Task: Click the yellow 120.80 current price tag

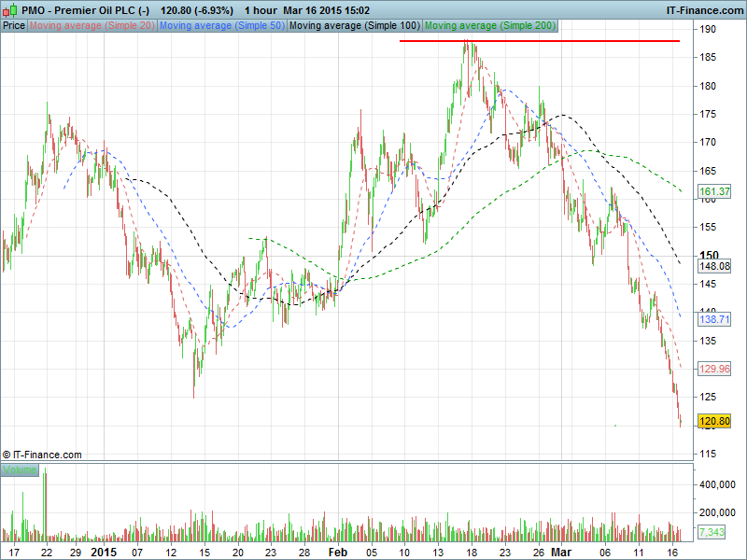Action: coord(713,422)
